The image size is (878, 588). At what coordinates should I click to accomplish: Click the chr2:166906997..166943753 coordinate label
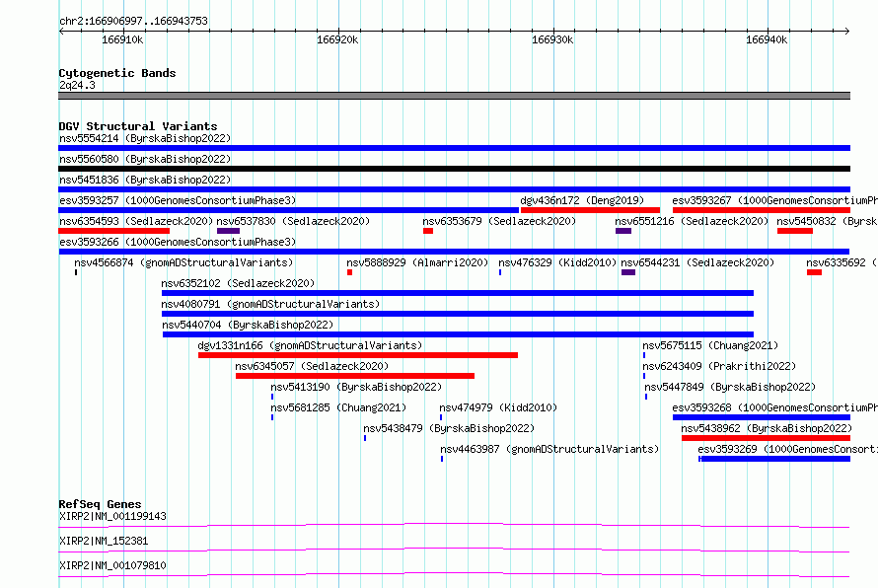pyautogui.click(x=133, y=21)
